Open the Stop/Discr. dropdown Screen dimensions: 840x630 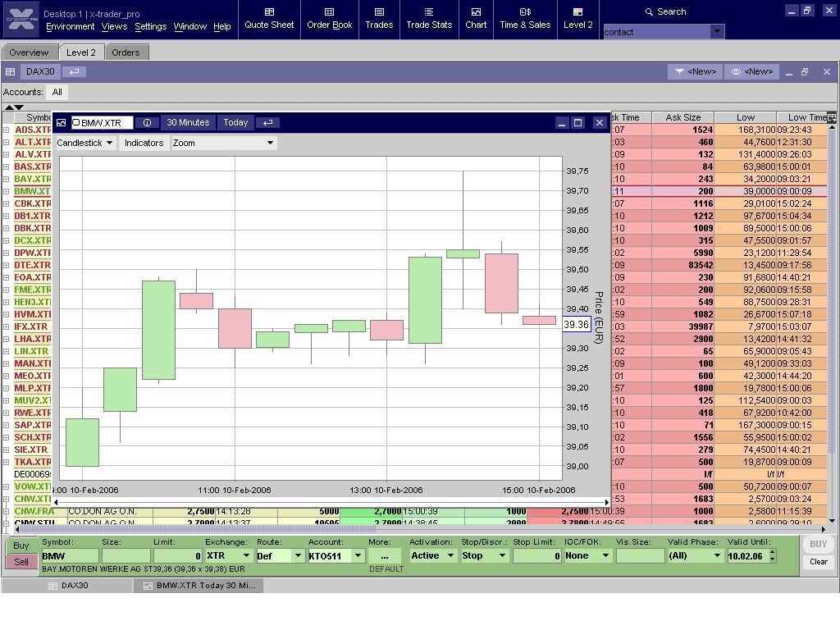tap(502, 556)
